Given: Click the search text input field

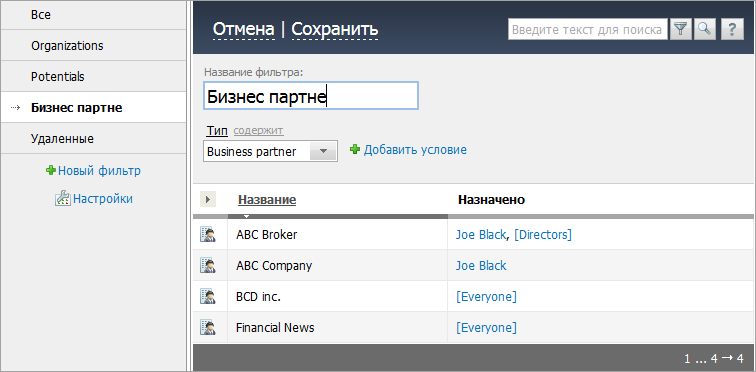Looking at the screenshot, I should coord(587,29).
